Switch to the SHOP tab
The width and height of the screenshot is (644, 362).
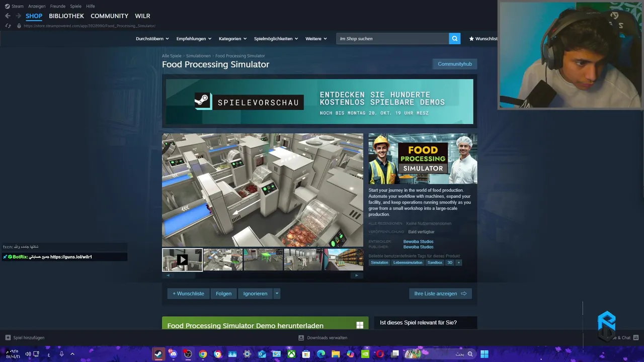[x=34, y=16]
